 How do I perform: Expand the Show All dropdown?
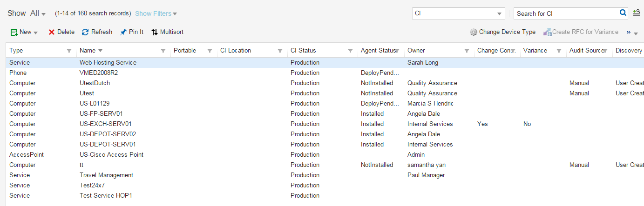(43, 14)
